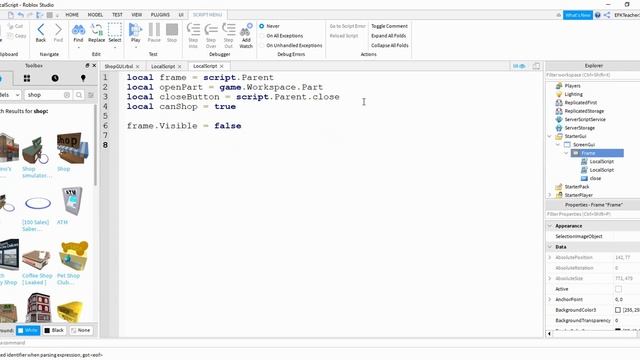Image resolution: width=640 pixels, height=360 pixels.
Task: Select the Never debug errors option
Action: (x=262, y=26)
